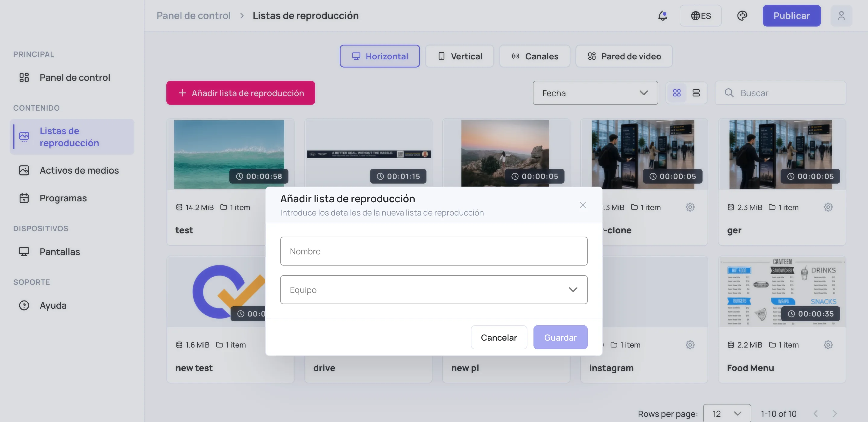Open the test playlist ocean thumbnail
This screenshot has width=868, height=422.
coord(229,154)
